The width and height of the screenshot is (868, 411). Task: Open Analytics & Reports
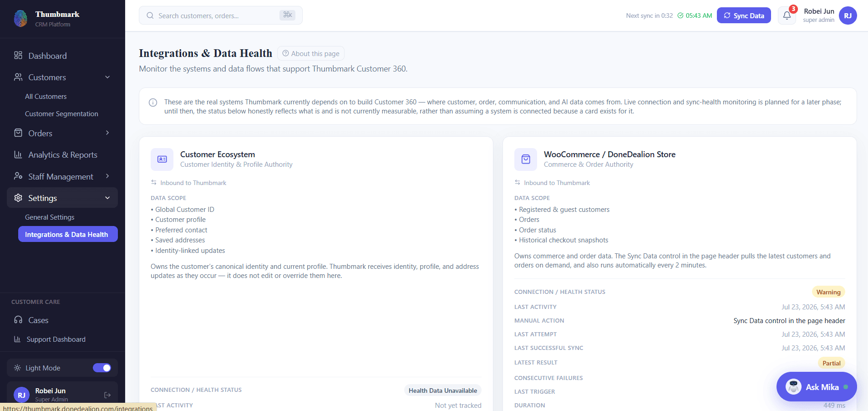[x=62, y=155]
